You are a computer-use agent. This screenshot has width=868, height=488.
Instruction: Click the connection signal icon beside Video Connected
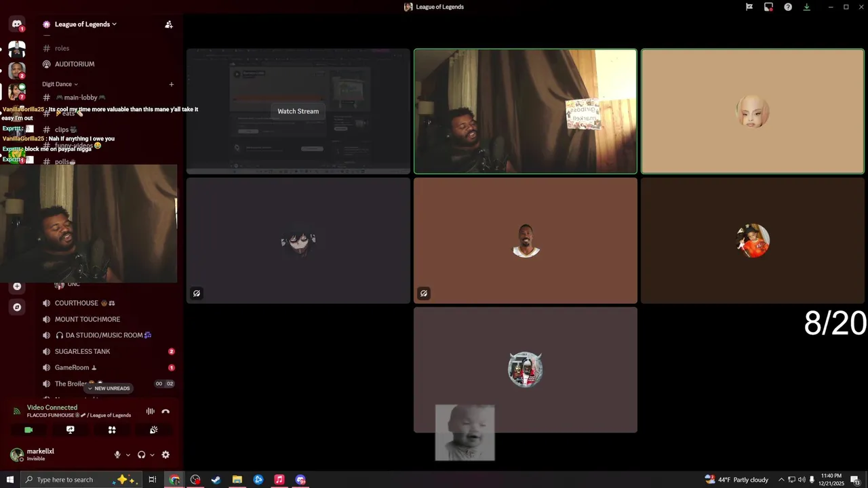(x=17, y=411)
